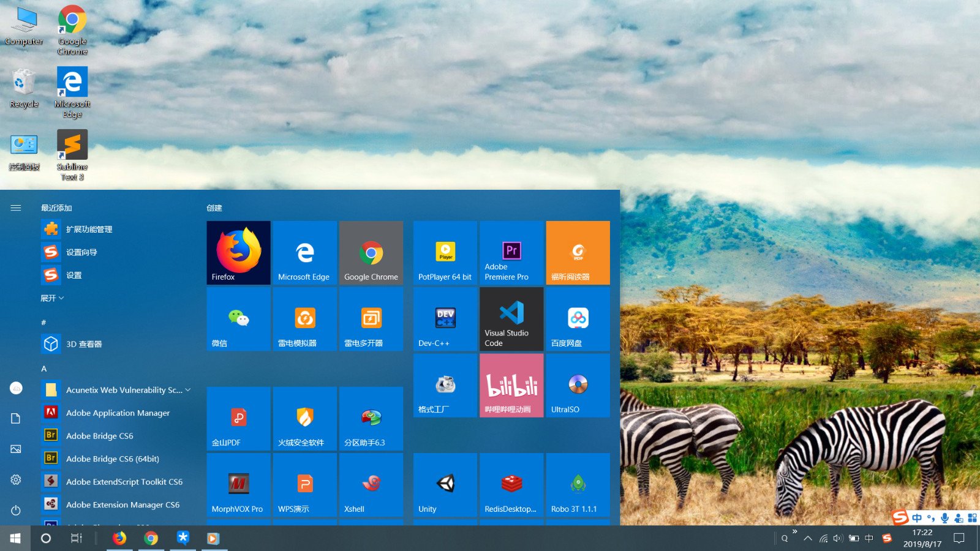Image resolution: width=980 pixels, height=551 pixels.
Task: Click the Sogou input icon in system tray
Action: [x=888, y=538]
